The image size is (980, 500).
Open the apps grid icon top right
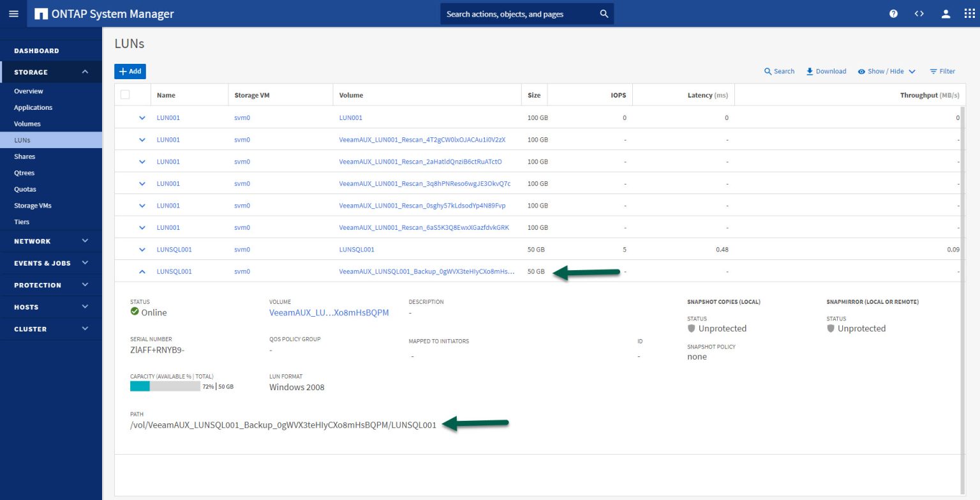coord(969,13)
